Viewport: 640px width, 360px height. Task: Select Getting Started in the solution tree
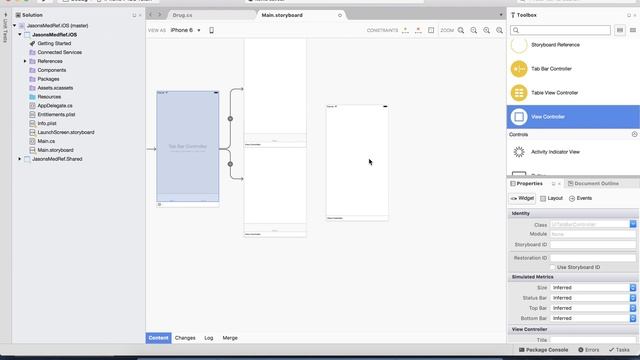54,43
